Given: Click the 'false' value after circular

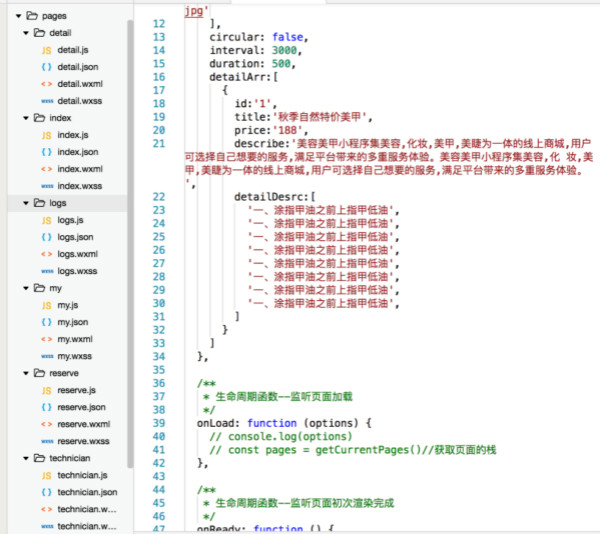Looking at the screenshot, I should pyautogui.click(x=287, y=37).
